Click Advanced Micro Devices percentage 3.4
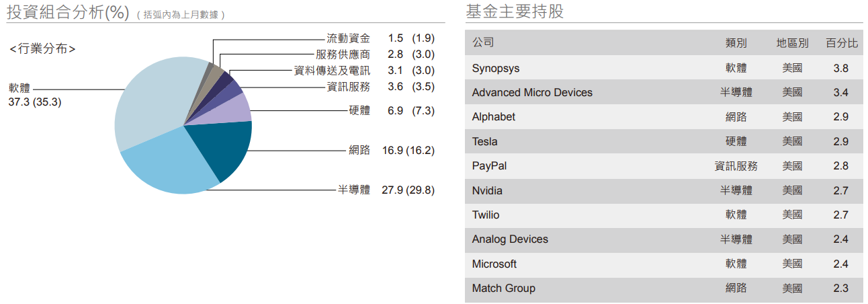 pos(840,92)
